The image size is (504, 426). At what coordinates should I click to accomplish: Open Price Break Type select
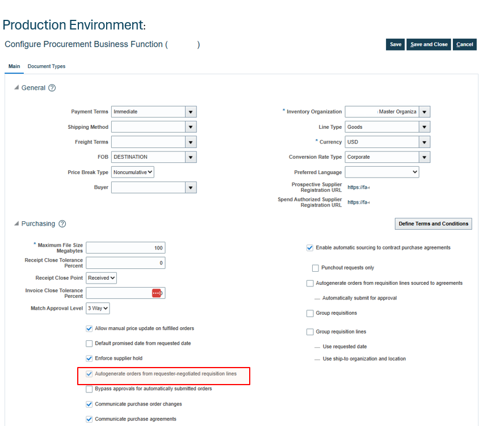point(133,172)
